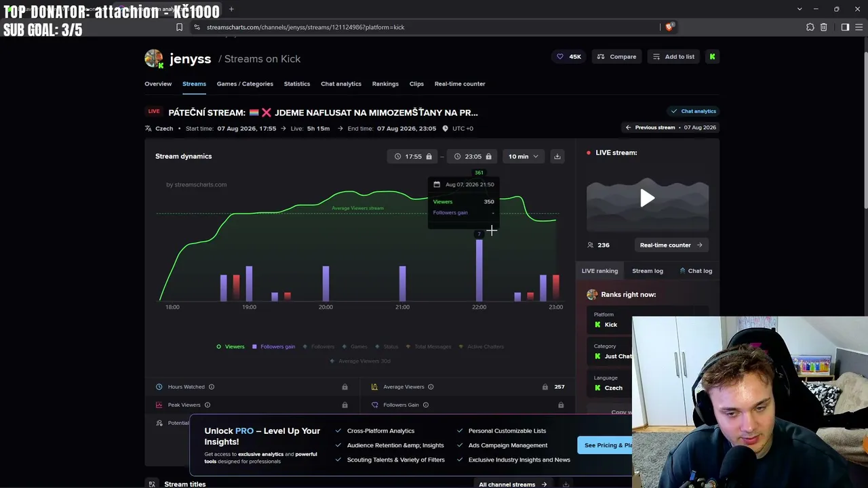Click the Add to list button
Viewport: 868px width, 488px height.
tap(673, 57)
